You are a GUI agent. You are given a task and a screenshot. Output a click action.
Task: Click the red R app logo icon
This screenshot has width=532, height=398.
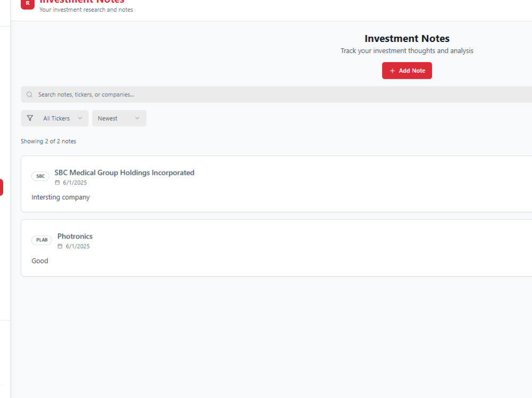(x=28, y=4)
